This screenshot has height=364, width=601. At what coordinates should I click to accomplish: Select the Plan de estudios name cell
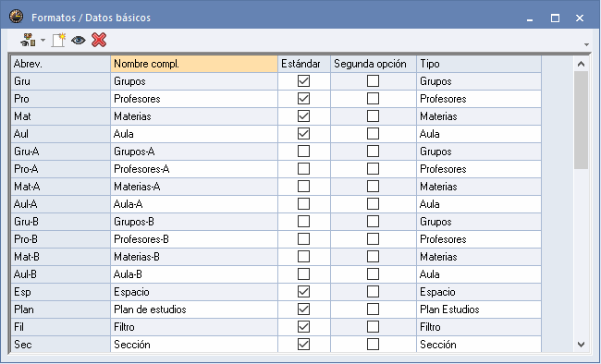(x=194, y=309)
